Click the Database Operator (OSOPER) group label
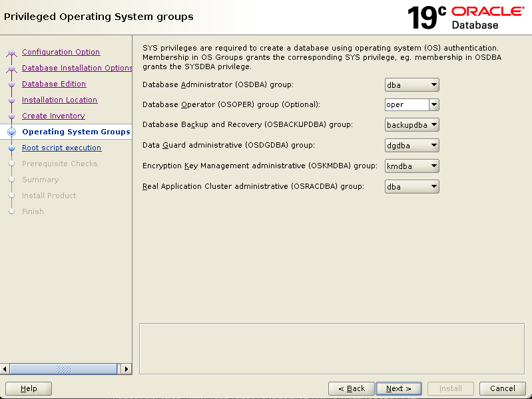 [231, 104]
